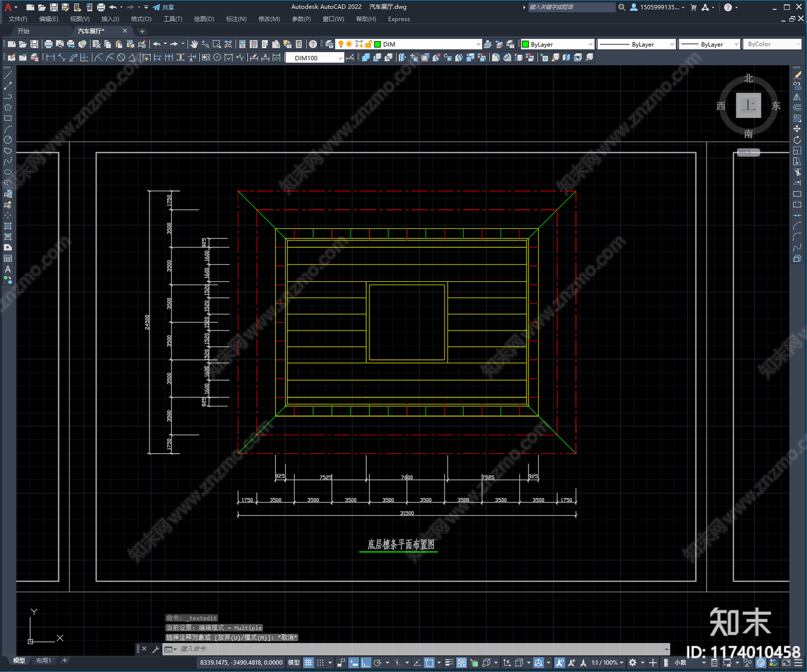The width and height of the screenshot is (807, 672).
Task: Toggle transparency display in status bar
Action: click(x=462, y=662)
